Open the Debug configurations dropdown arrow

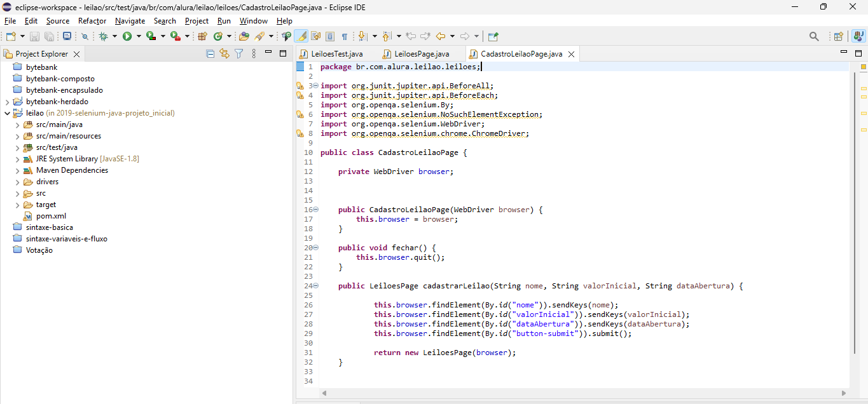[114, 36]
